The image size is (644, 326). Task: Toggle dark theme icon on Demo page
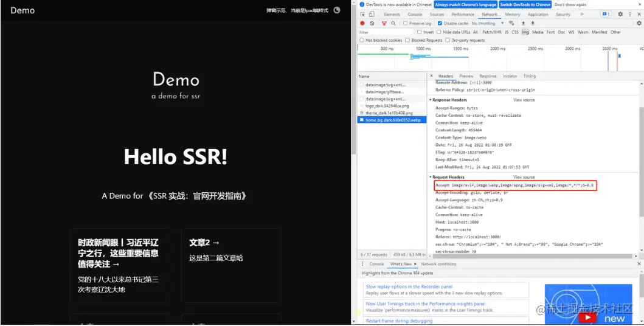[337, 10]
